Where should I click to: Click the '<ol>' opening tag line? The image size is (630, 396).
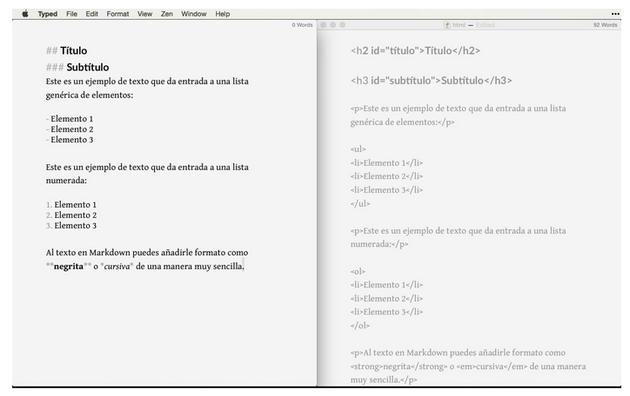pyautogui.click(x=358, y=271)
